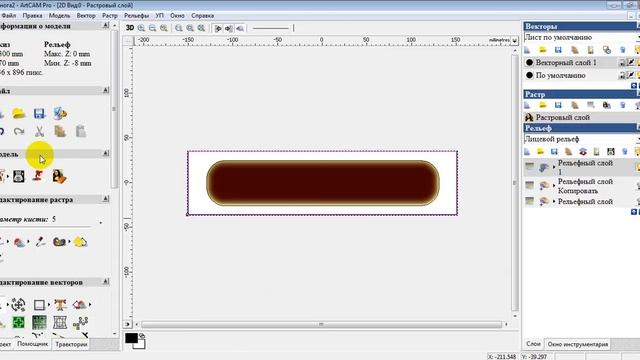Click the Paste clipboard icon
Image resolution: width=640 pixels, height=360 pixels.
tap(81, 131)
